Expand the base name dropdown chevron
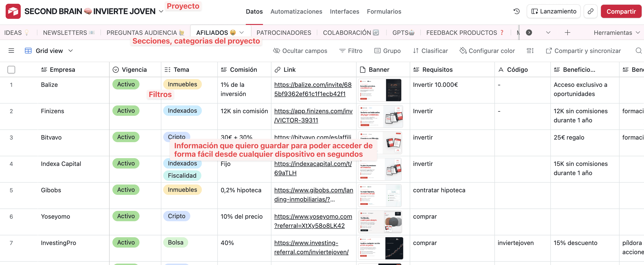The image size is (644, 265). (161, 12)
